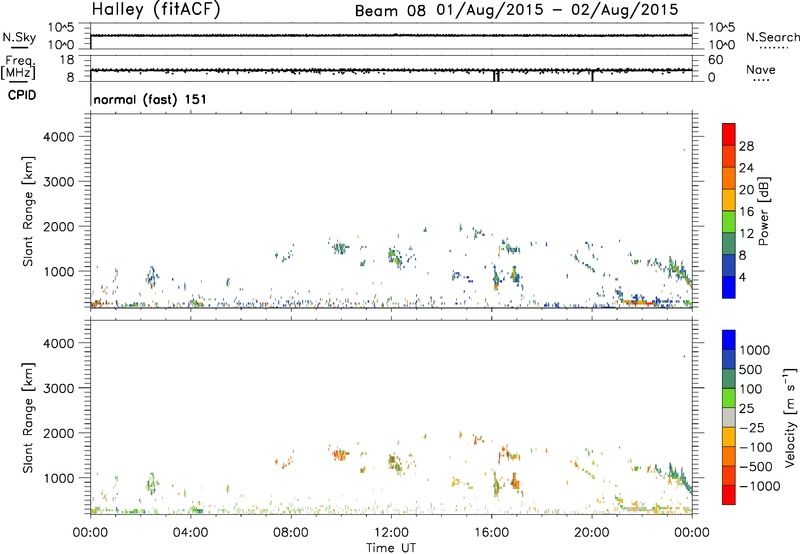Click the '12' label on the Power color bar
Viewport: 800px width, 554px height.
[x=746, y=234]
